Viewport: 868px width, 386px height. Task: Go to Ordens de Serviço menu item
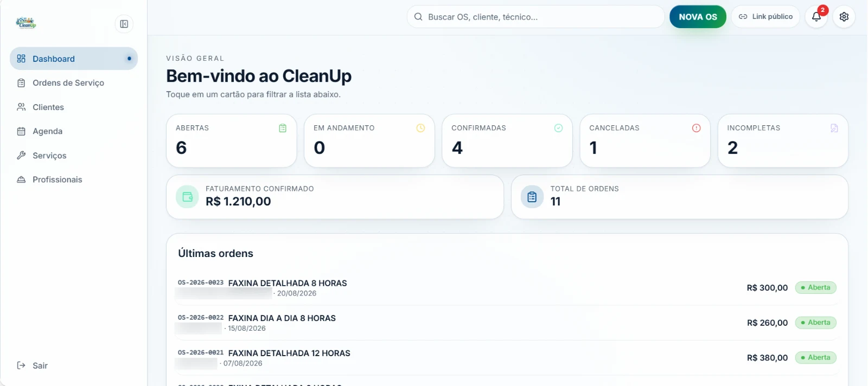point(74,83)
